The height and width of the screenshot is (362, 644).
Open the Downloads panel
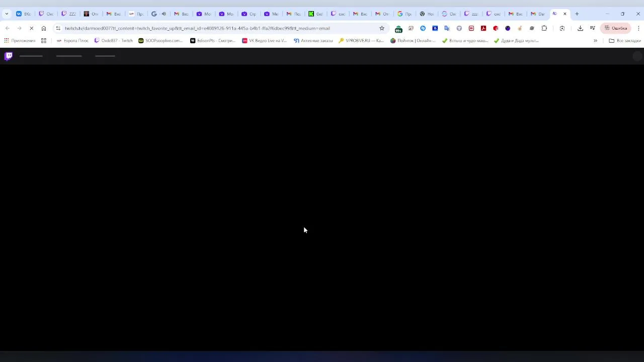[580, 28]
